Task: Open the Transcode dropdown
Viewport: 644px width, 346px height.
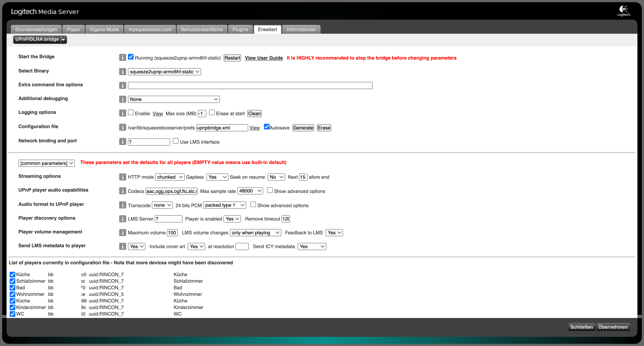Action: coord(162,205)
